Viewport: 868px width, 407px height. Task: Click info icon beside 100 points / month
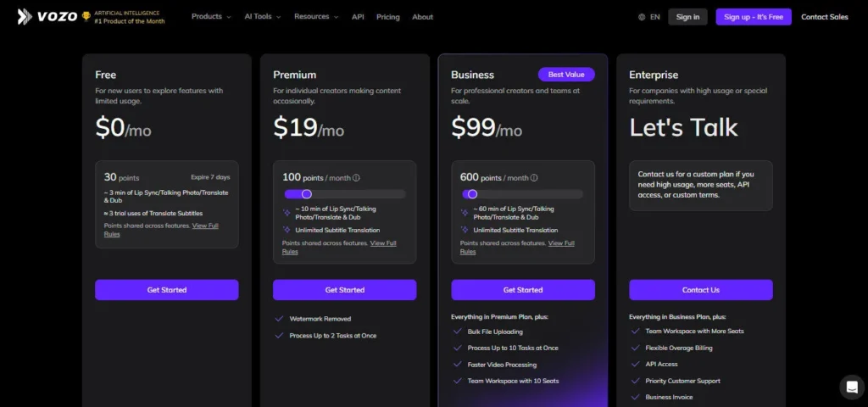click(356, 178)
